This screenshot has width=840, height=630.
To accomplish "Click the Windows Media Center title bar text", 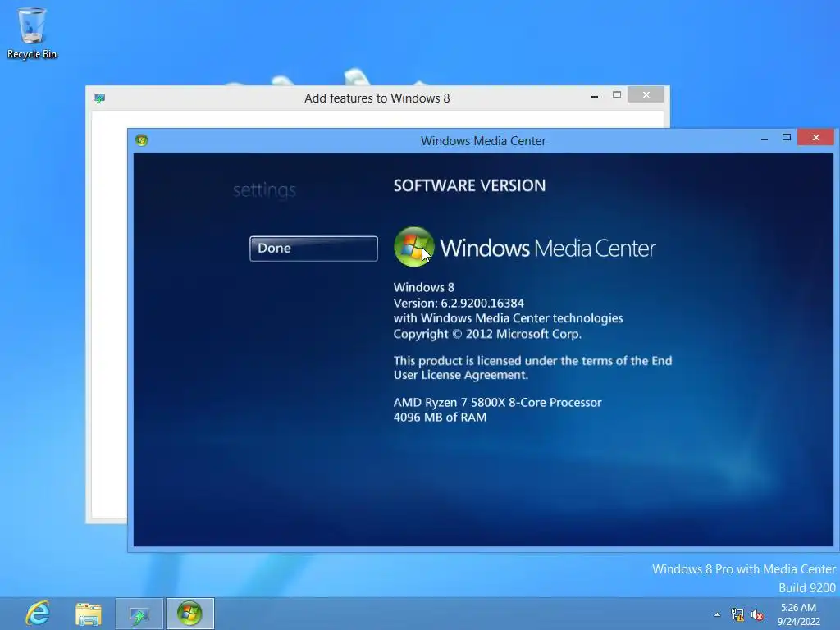I will (x=483, y=141).
